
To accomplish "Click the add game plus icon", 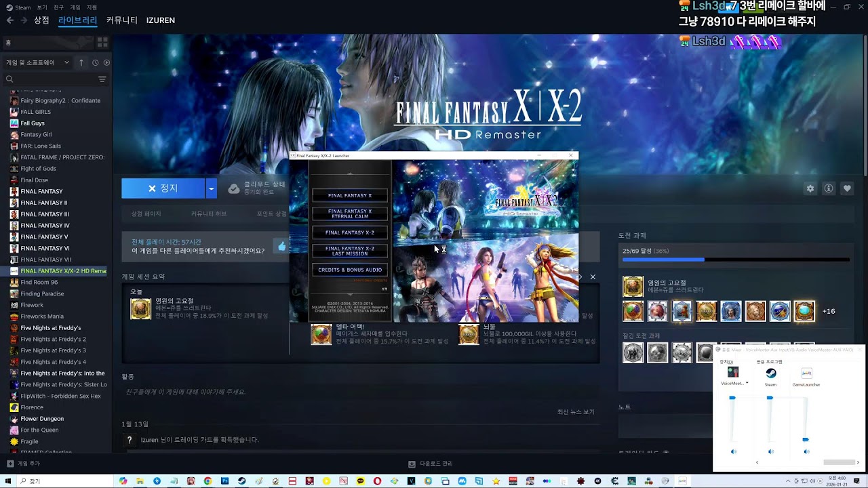I will pyautogui.click(x=9, y=464).
